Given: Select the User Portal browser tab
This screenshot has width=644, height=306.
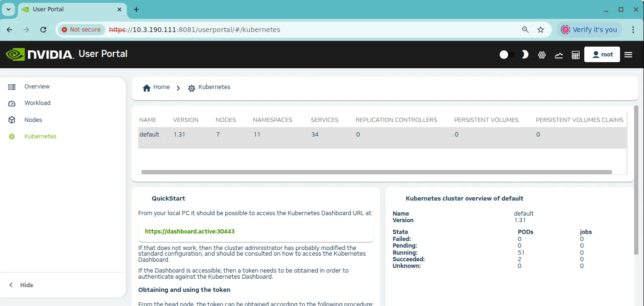Looking at the screenshot, I should click(x=72, y=9).
